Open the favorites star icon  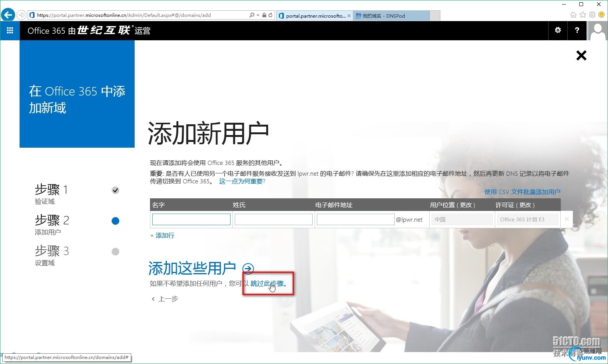(583, 15)
